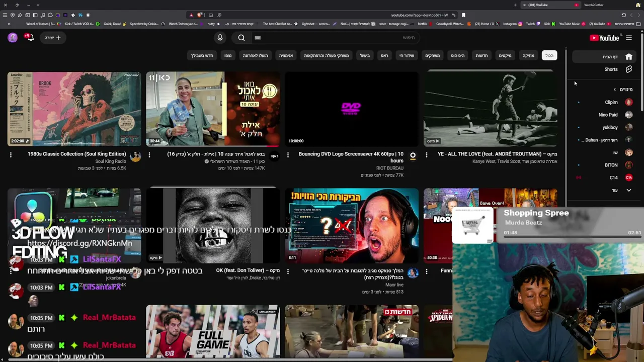The width and height of the screenshot is (644, 362).
Task: Open the YouTube hamburger guide menu
Action: [x=628, y=38]
